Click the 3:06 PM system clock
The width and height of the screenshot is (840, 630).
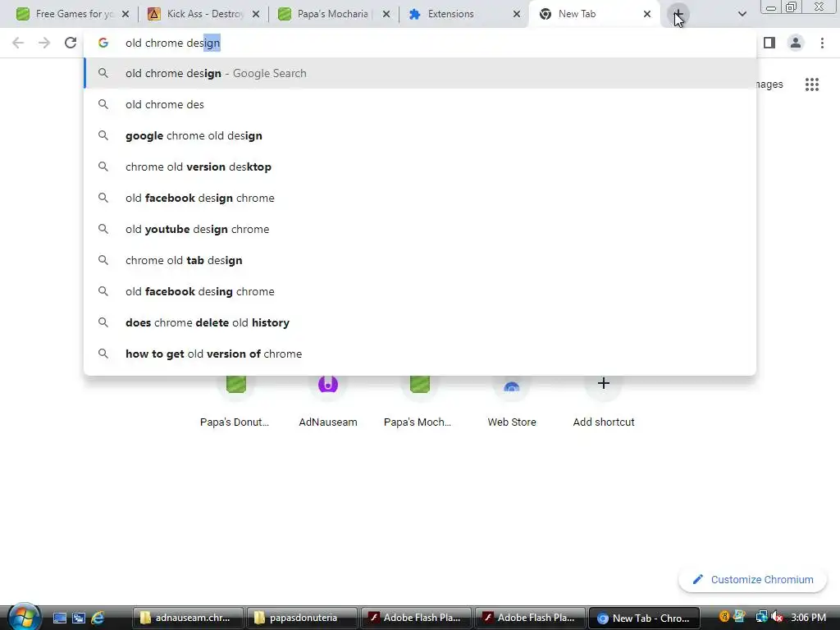[808, 618]
